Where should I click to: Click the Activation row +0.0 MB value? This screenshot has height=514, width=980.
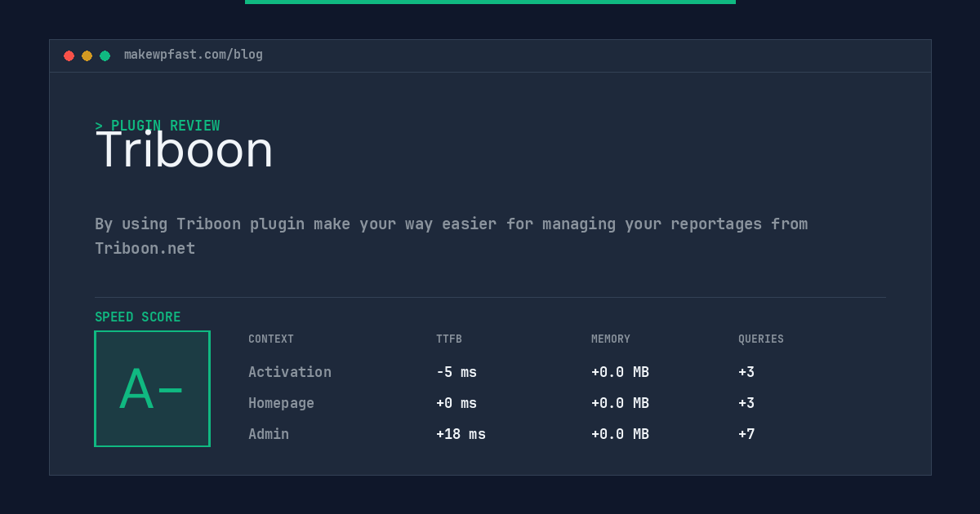pyautogui.click(x=620, y=372)
